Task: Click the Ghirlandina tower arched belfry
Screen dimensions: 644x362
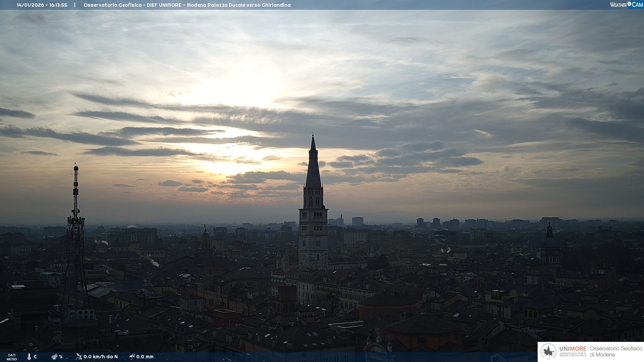Action: tap(313, 201)
